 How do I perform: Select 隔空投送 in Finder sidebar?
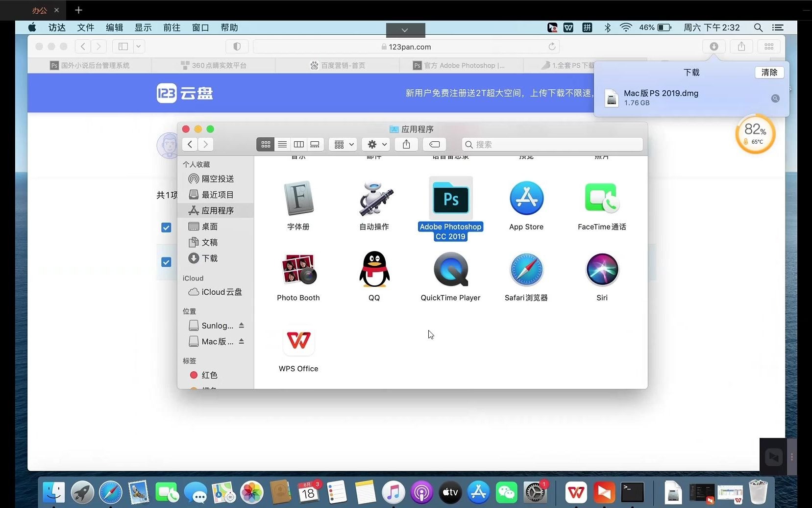216,179
